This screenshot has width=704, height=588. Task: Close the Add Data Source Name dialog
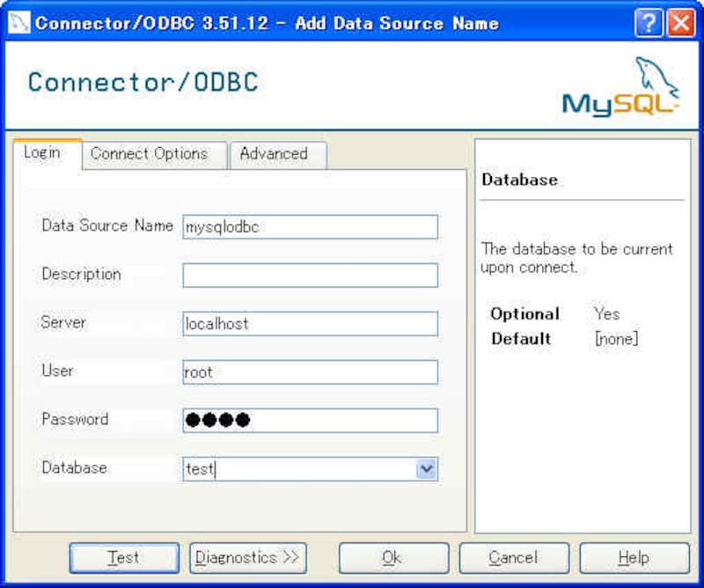[x=680, y=22]
